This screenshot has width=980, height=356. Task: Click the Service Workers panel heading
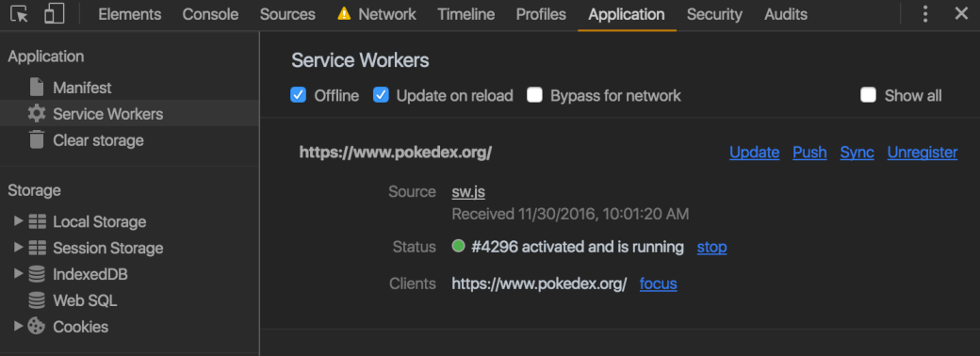(361, 60)
